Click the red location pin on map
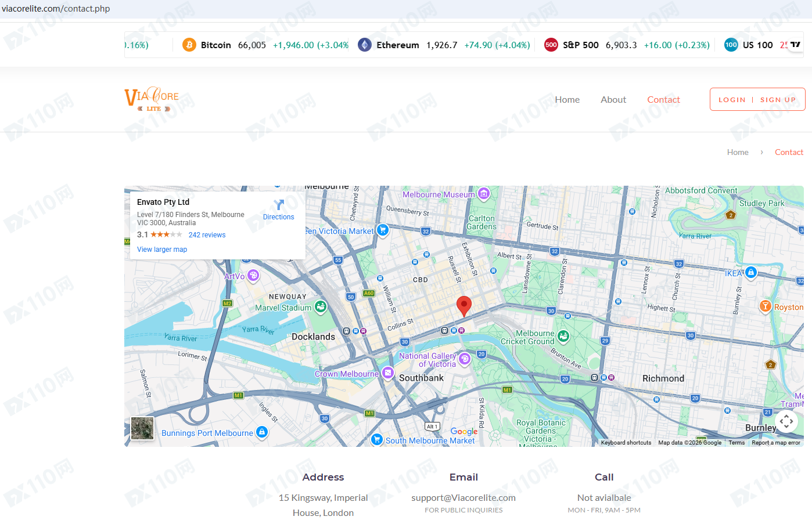 [464, 305]
